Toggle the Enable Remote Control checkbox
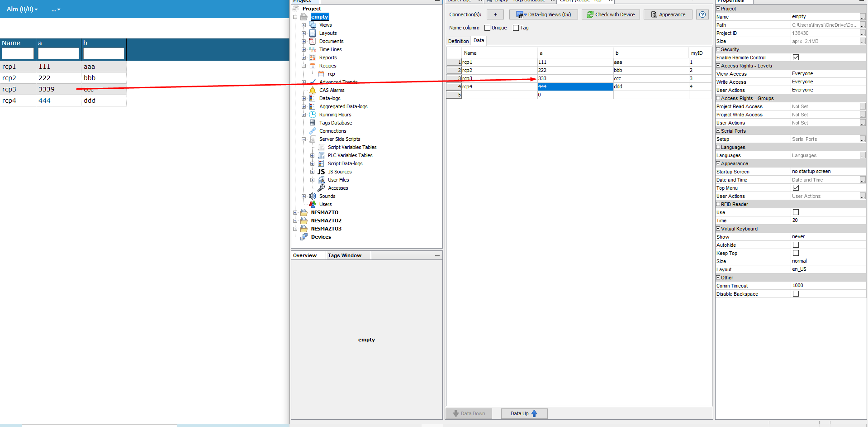 [796, 58]
